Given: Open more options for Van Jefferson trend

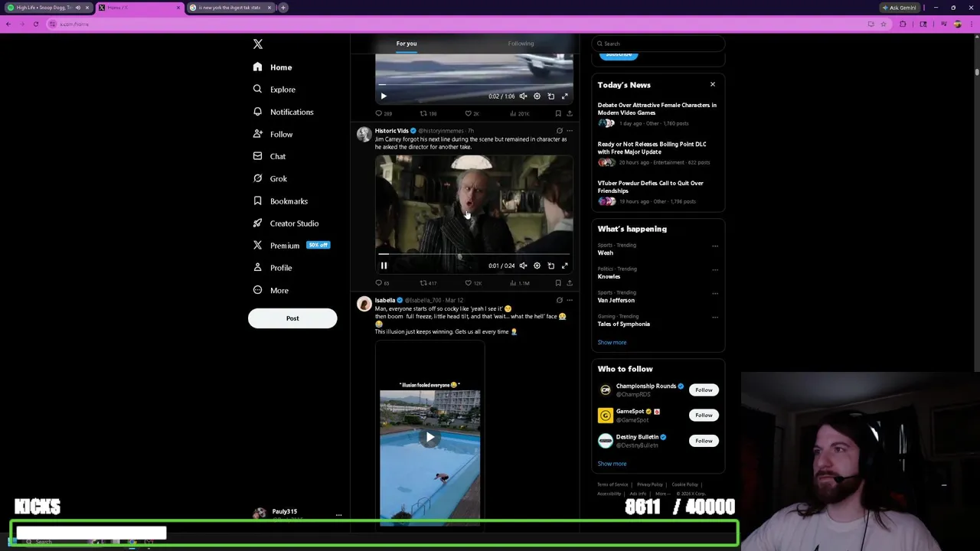Looking at the screenshot, I should tap(715, 293).
